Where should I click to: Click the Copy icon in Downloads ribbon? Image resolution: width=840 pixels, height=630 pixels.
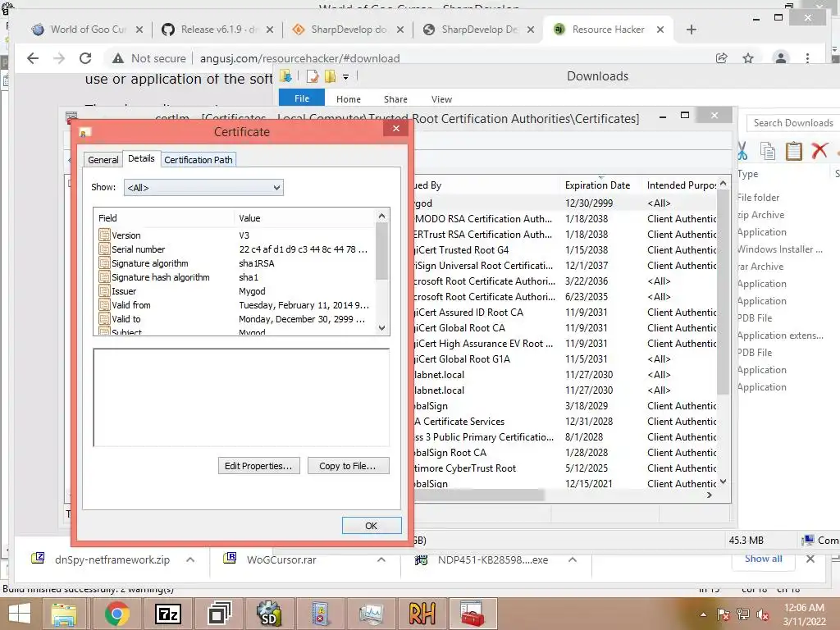pyautogui.click(x=768, y=151)
